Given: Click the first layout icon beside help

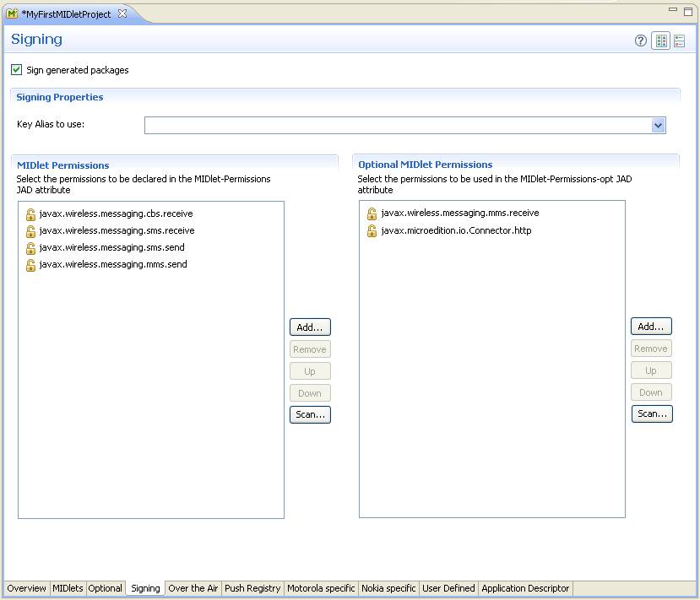Looking at the screenshot, I should 660,41.
